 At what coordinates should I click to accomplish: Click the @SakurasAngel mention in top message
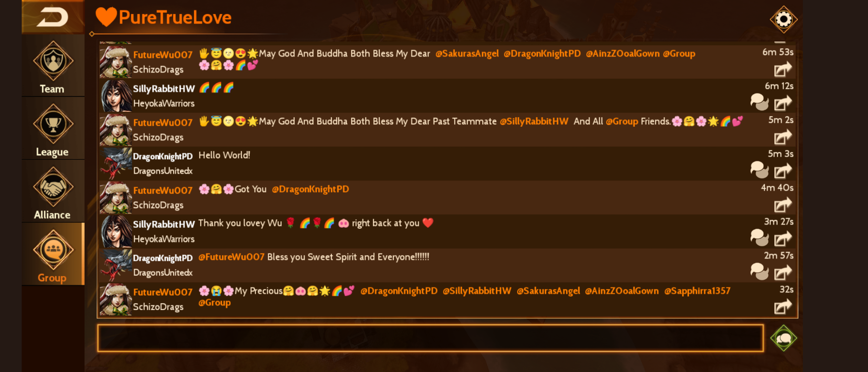pos(467,54)
